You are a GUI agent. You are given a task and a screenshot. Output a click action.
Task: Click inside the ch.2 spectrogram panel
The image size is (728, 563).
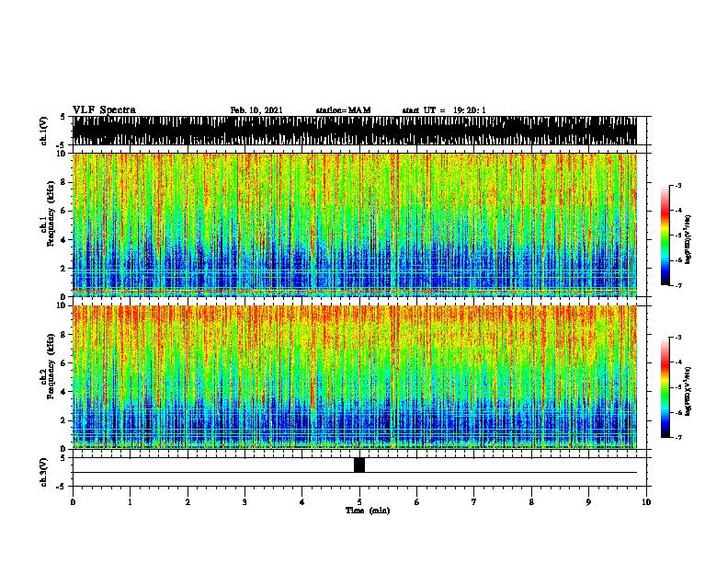355,377
